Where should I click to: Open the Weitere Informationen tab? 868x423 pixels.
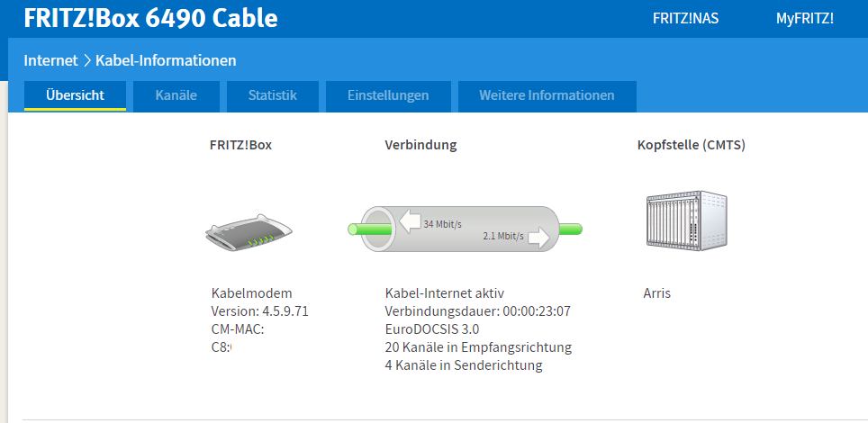pyautogui.click(x=547, y=95)
